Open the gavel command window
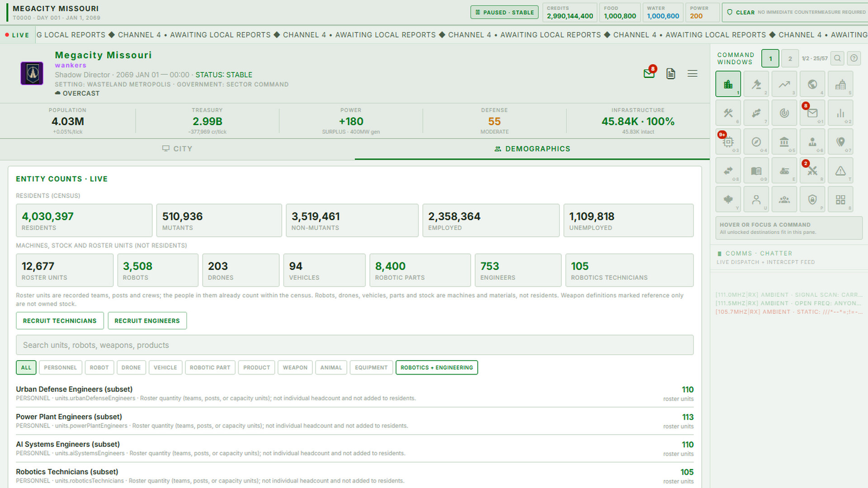This screenshot has width=868, height=488. coord(756,84)
